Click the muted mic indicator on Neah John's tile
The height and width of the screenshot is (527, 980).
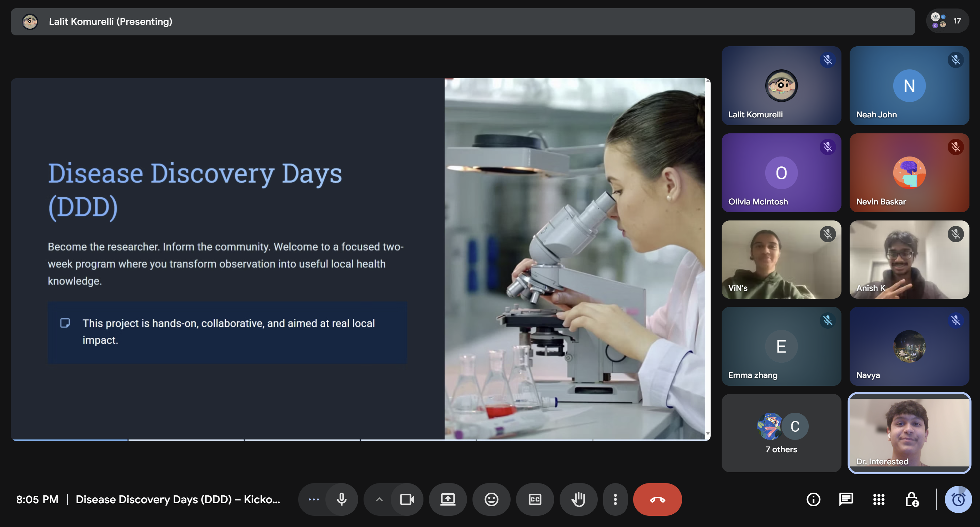[x=955, y=60]
